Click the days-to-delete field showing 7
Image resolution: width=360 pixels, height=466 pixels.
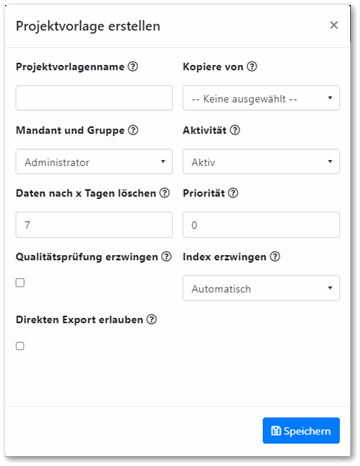94,225
